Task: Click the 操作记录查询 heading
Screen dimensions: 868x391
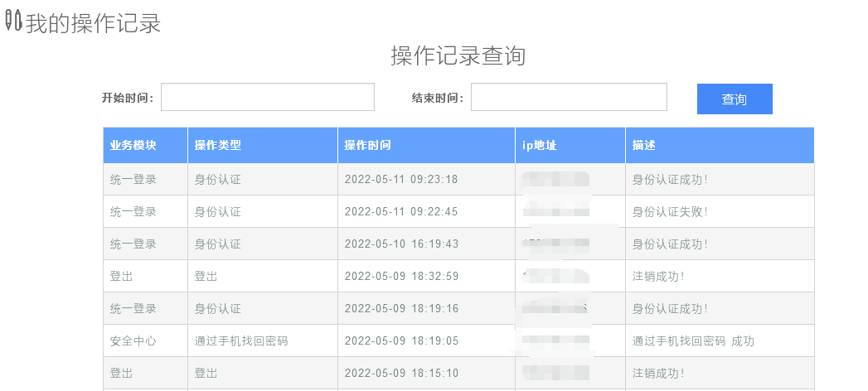Action: [x=458, y=56]
